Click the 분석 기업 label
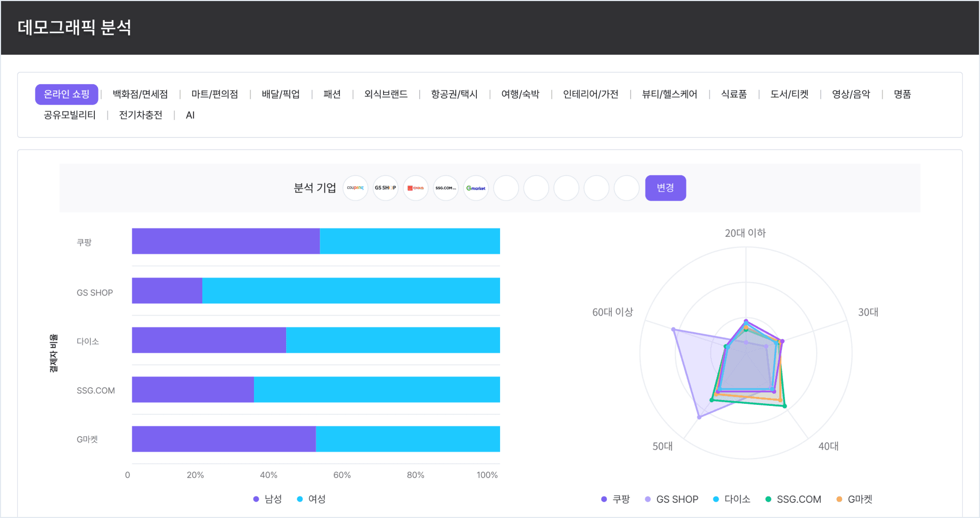The width and height of the screenshot is (980, 518). click(x=315, y=188)
